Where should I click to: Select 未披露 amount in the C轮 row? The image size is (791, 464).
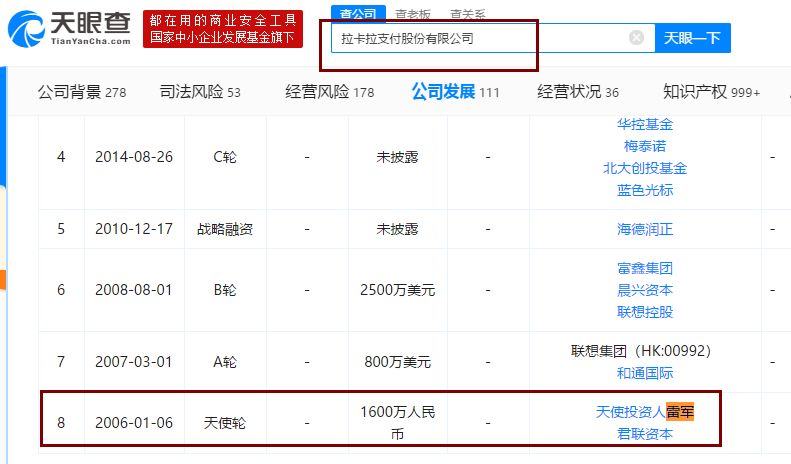point(398,157)
